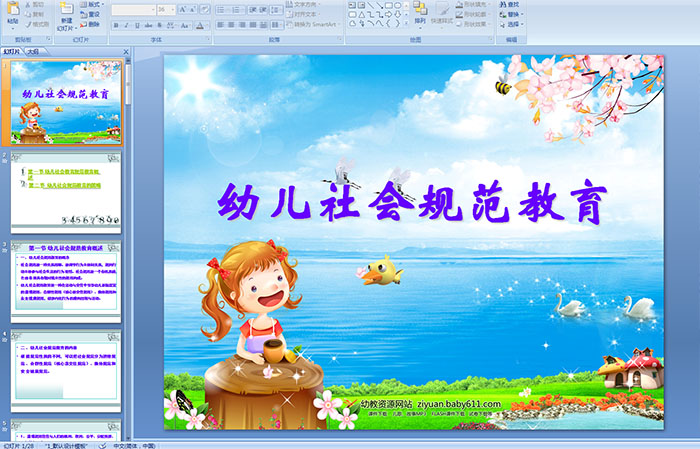Decrease font size with shrink-font icon
Screen dimensions: 700x449
tap(193, 9)
